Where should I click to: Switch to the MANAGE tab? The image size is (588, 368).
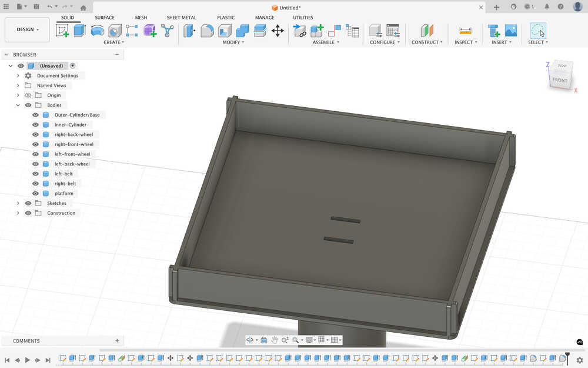(265, 18)
